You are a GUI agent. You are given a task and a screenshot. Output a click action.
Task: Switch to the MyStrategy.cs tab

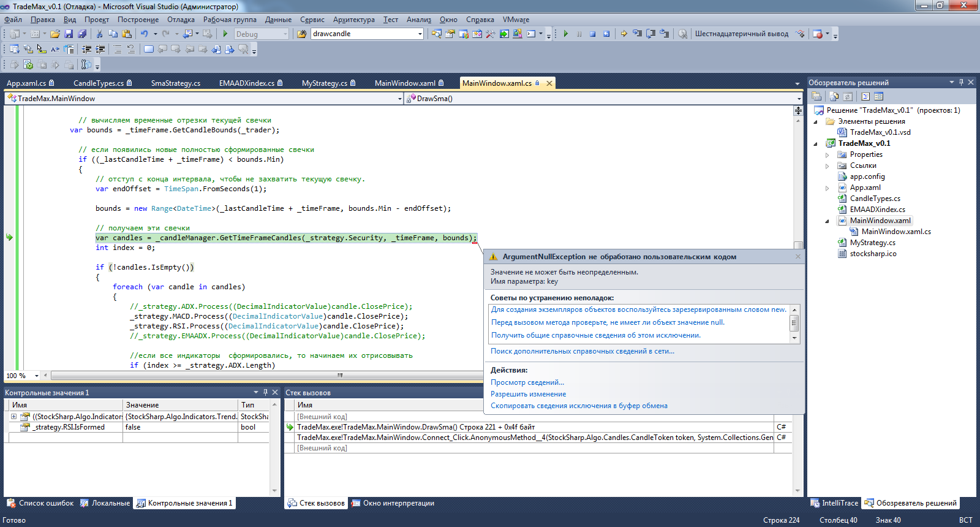[328, 83]
